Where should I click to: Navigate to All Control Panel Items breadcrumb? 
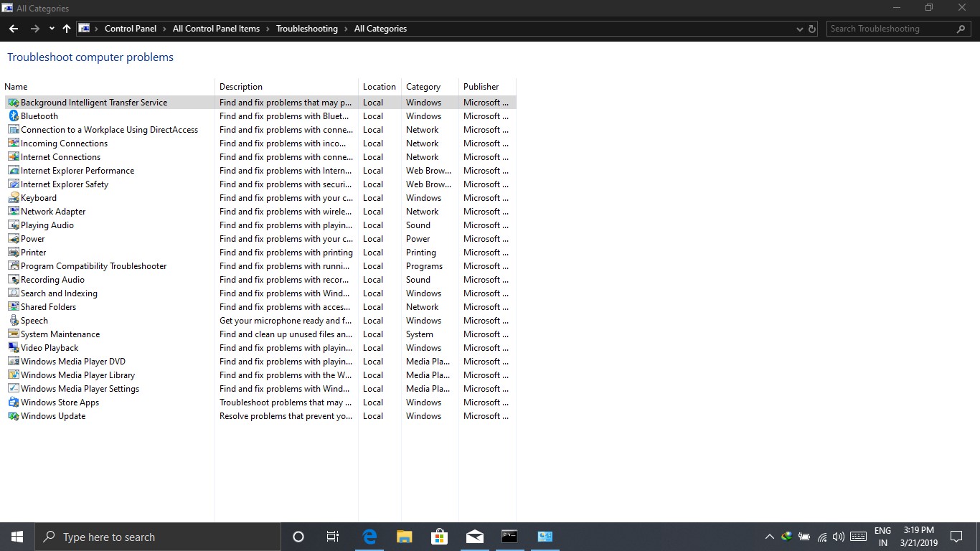click(x=216, y=29)
